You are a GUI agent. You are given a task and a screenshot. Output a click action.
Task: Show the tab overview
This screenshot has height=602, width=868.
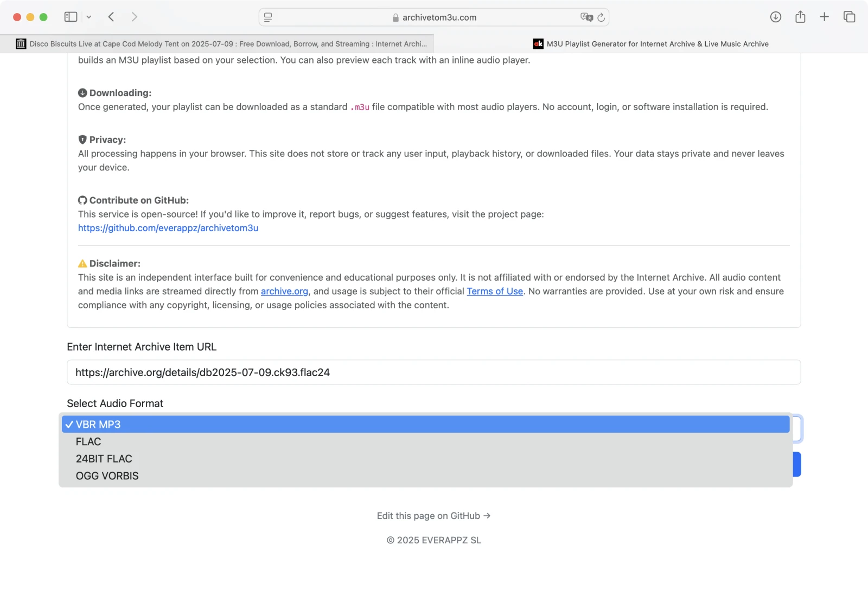click(x=849, y=17)
